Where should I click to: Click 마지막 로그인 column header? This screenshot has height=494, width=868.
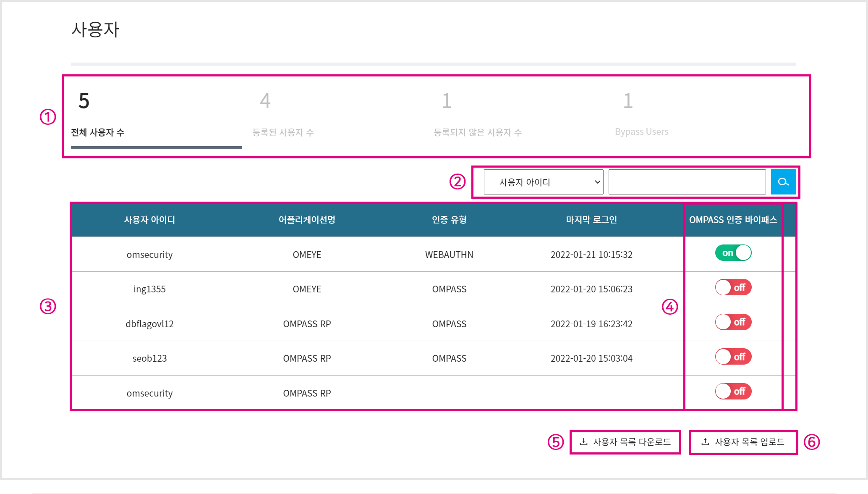click(591, 220)
